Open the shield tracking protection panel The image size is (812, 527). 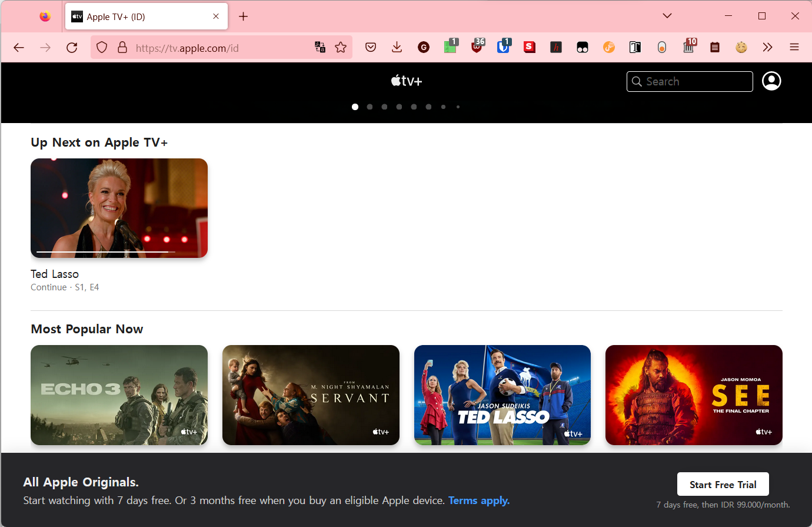click(102, 48)
